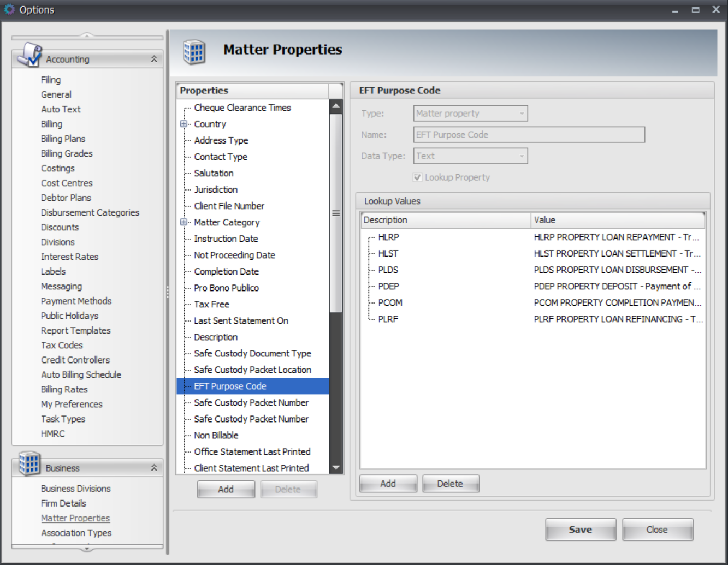The image size is (728, 565).
Task: Click Add below the Properties list
Action: point(226,489)
